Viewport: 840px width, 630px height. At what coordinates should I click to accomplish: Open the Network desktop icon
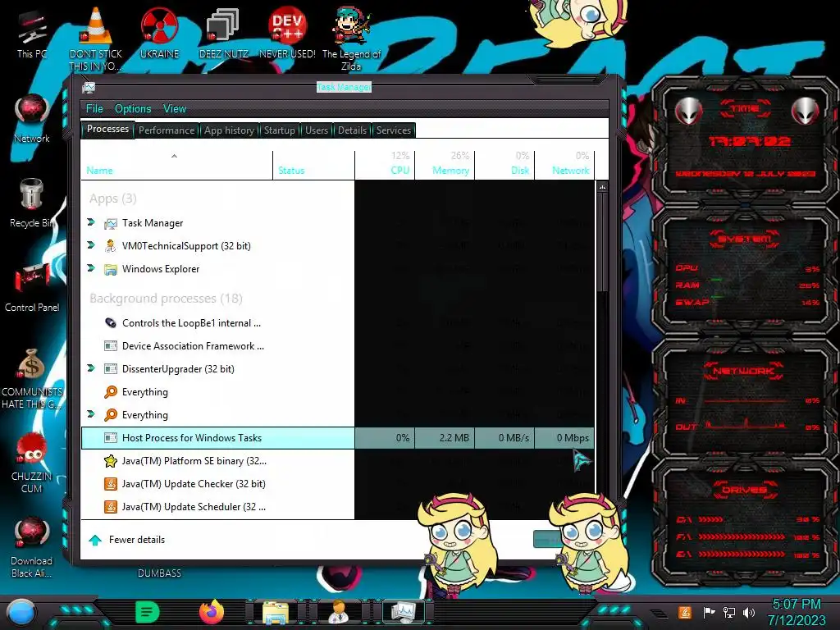pos(32,118)
